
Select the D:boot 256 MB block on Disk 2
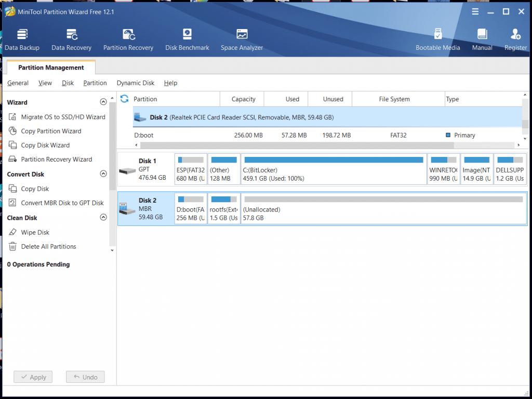191,209
